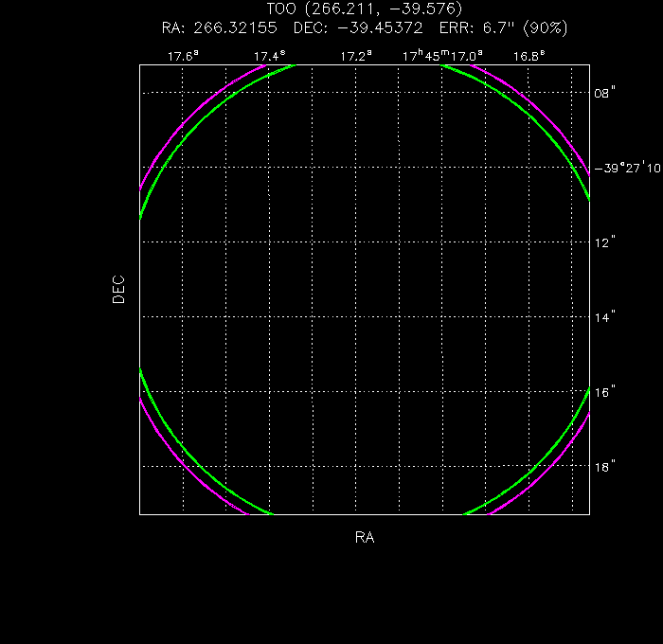This screenshot has height=644, width=663.
Task: Click the 'RA: 266.32155' value in header
Action: [x=219, y=27]
